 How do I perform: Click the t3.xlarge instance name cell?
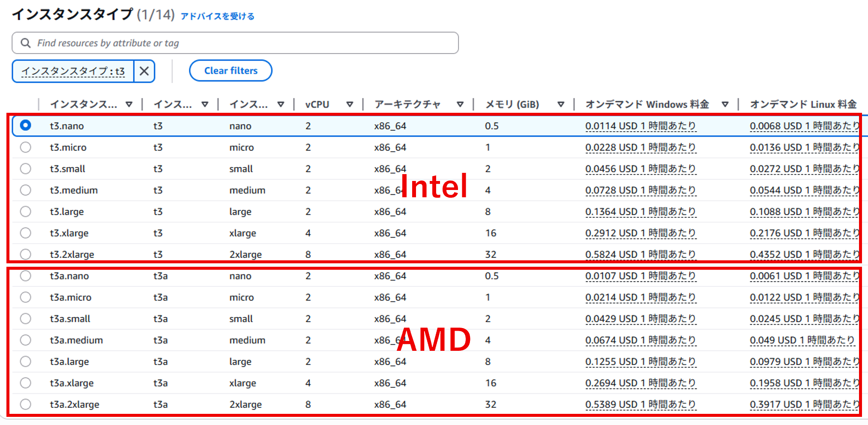point(69,233)
